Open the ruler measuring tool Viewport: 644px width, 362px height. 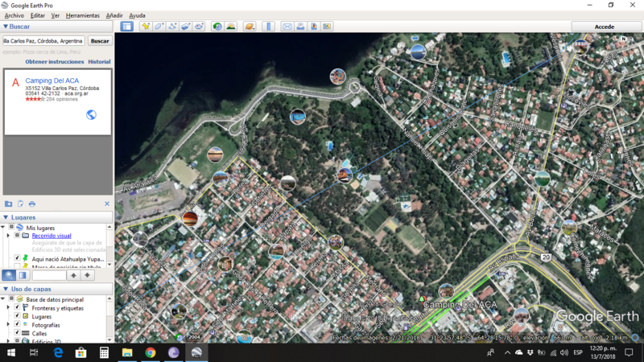[x=269, y=27]
